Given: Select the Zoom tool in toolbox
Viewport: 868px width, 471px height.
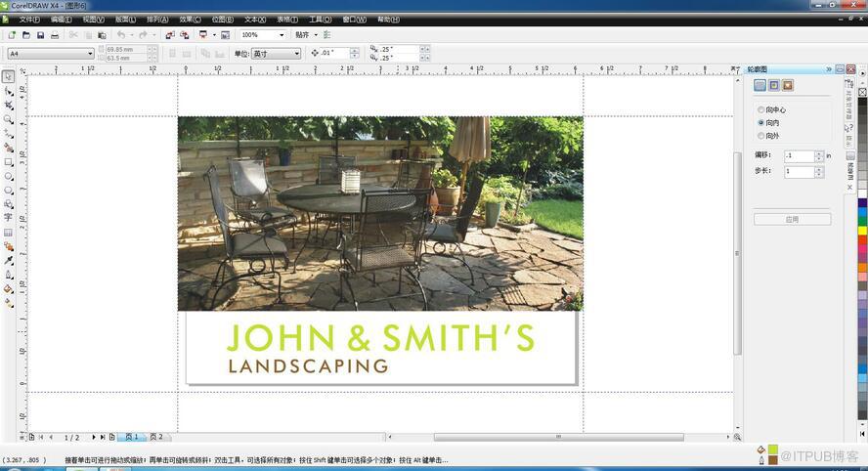Looking at the screenshot, I should pos(8,119).
